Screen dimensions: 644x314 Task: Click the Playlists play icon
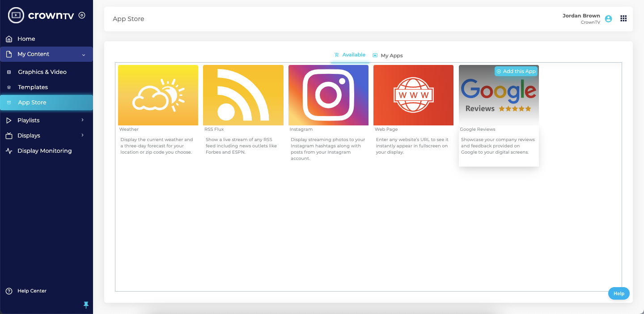(x=9, y=120)
